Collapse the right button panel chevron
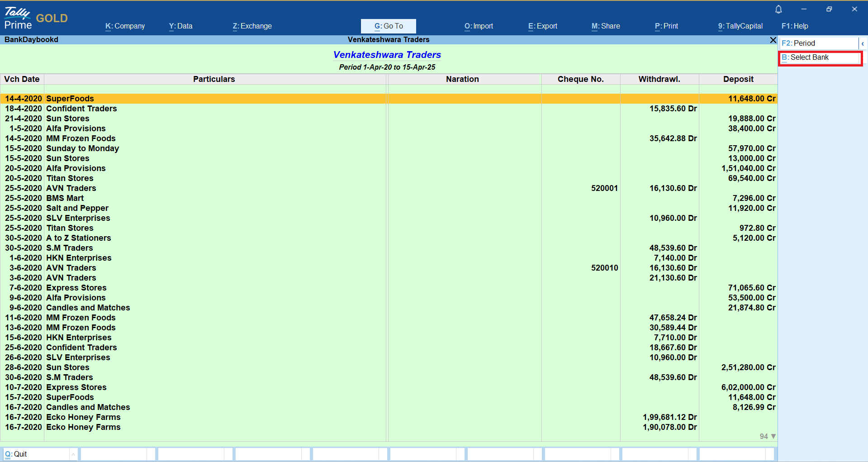The height and width of the screenshot is (462, 868). click(x=863, y=43)
